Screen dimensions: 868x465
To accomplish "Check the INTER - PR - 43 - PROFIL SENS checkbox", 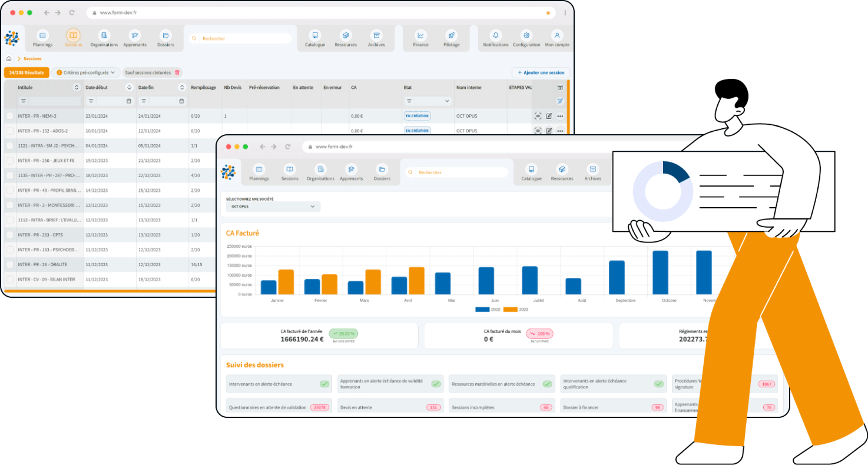I will coord(9,190).
